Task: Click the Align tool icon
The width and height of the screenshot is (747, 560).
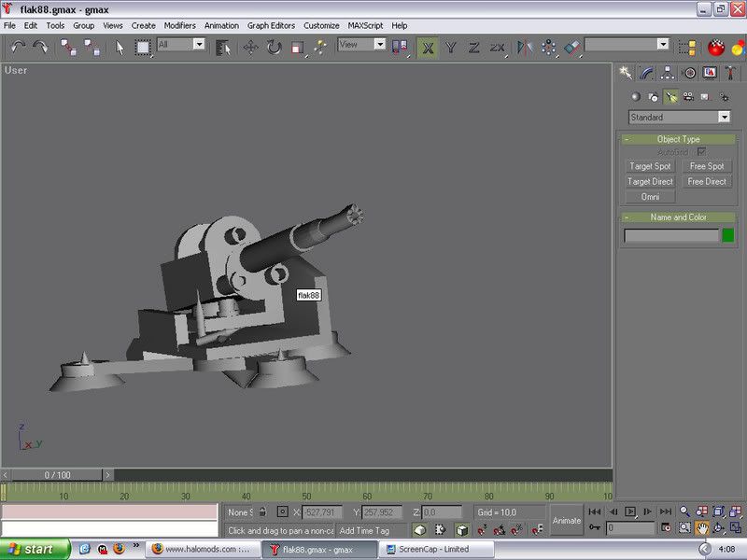Action: [571, 48]
